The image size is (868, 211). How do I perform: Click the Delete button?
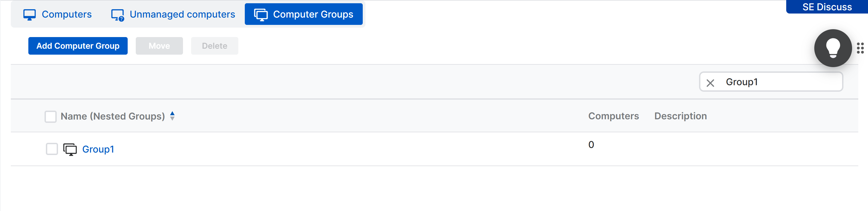point(215,46)
